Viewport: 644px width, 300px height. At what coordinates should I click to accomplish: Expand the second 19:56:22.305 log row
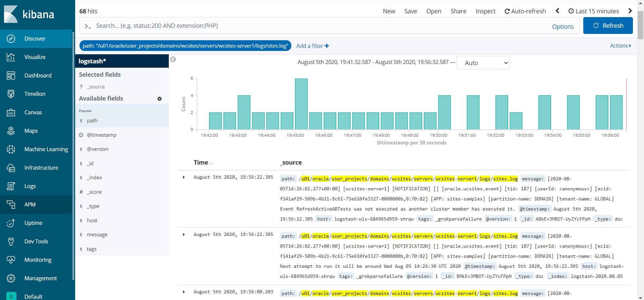click(184, 234)
